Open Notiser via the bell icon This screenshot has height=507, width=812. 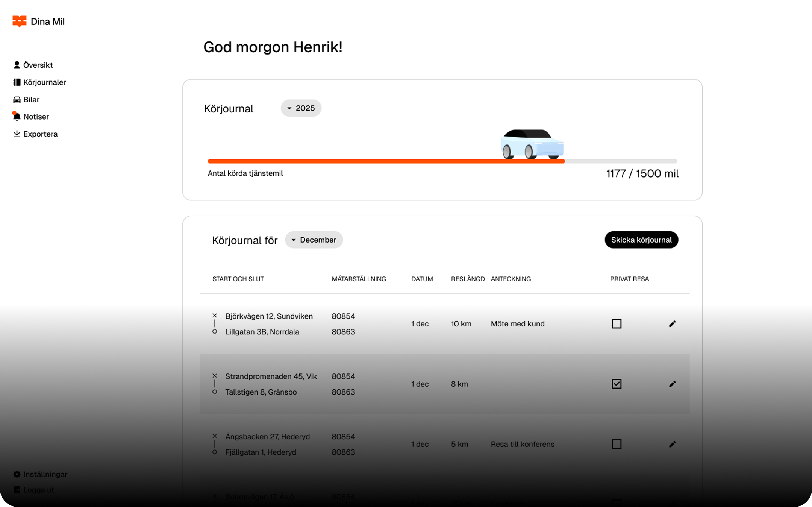click(17, 117)
